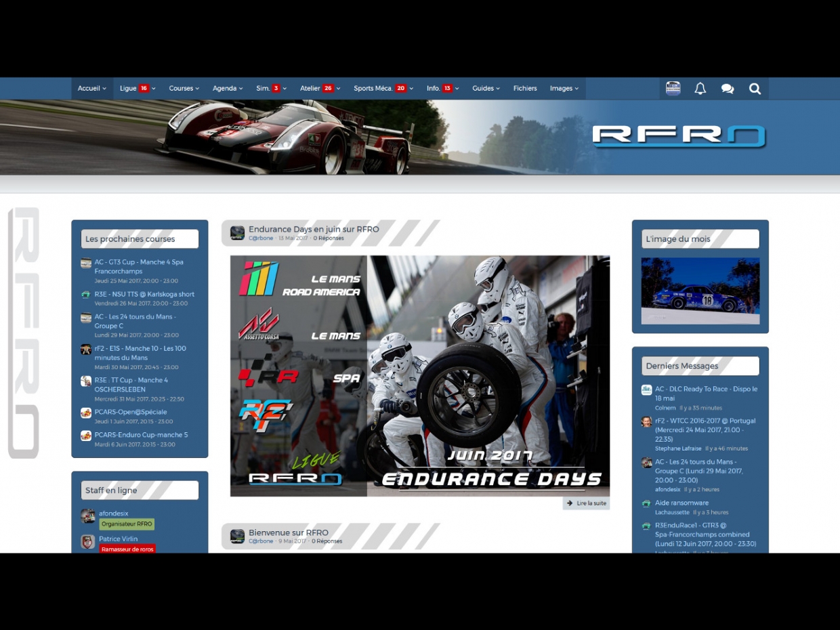Click 0 Réponses under Endurance Days post
Screen dimensions: 840x630
(x=329, y=238)
